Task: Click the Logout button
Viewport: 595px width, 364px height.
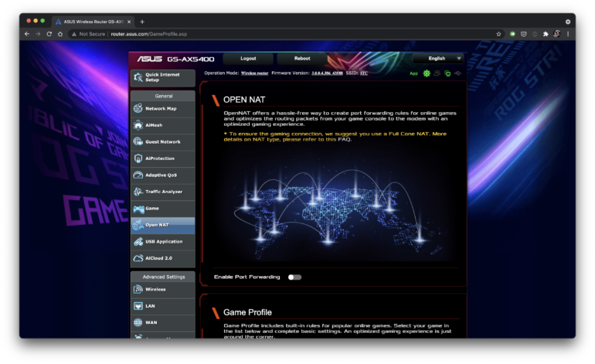Action: (248, 59)
